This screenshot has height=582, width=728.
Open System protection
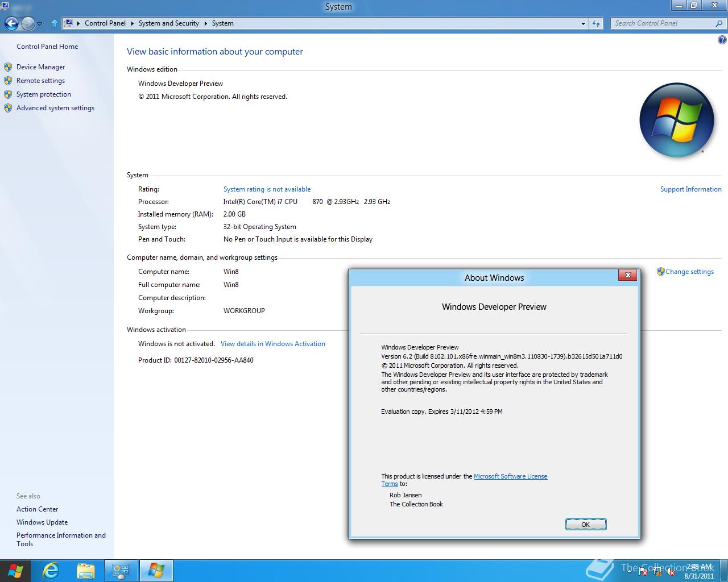[44, 94]
